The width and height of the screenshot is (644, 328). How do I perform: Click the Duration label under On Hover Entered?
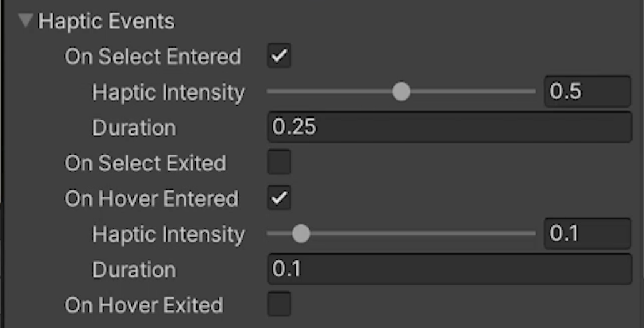coord(134,270)
